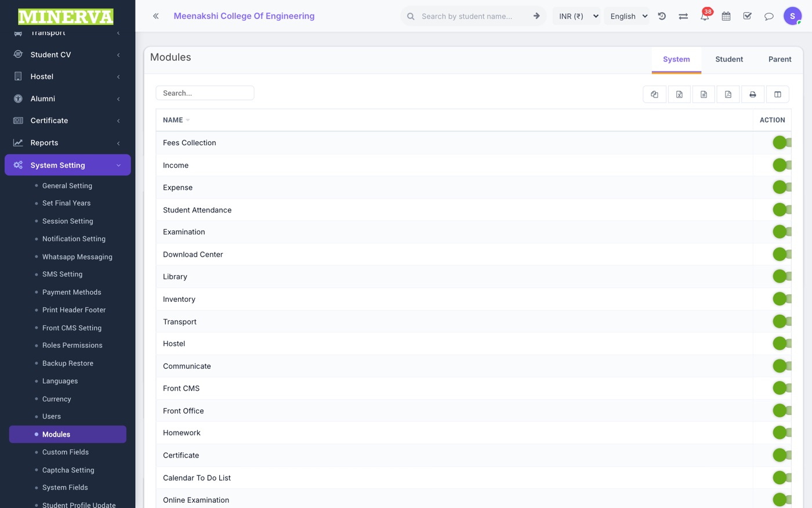Copy table using the copy icon
812x508 pixels.
[654, 94]
